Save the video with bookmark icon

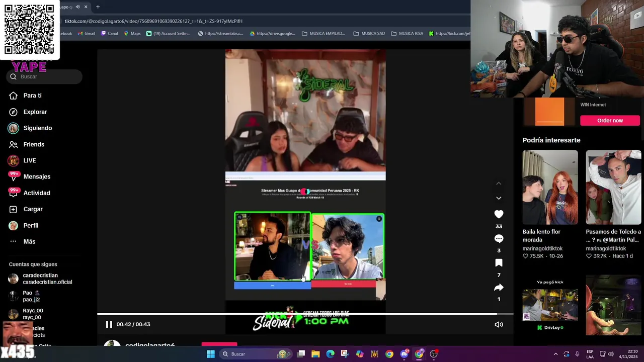(499, 263)
